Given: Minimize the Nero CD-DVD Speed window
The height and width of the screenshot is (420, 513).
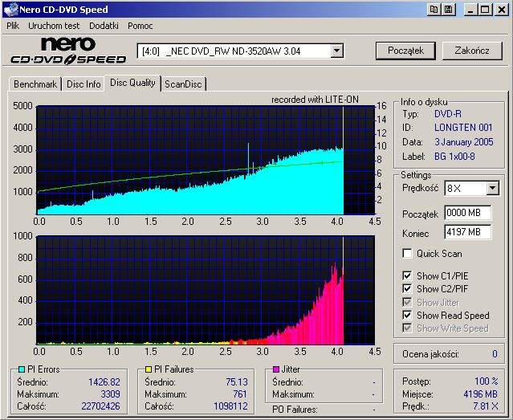Looking at the screenshot, I should click(x=470, y=10).
